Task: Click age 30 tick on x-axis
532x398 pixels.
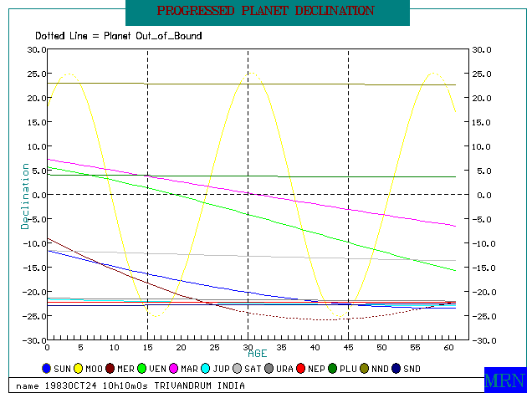Action: 248,346
